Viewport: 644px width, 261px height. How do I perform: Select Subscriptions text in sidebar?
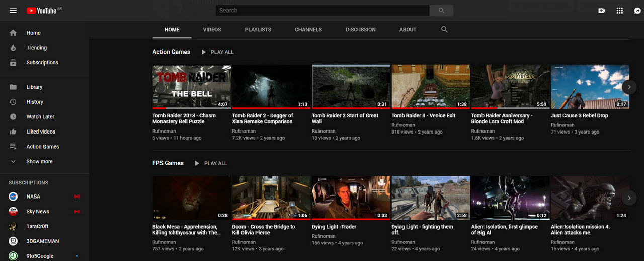click(42, 63)
